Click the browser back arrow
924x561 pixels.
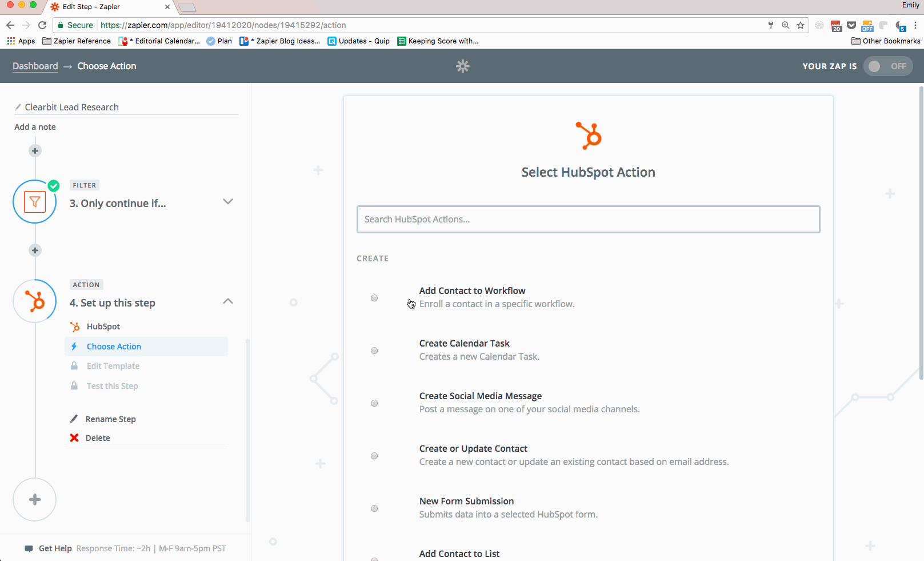pyautogui.click(x=10, y=25)
